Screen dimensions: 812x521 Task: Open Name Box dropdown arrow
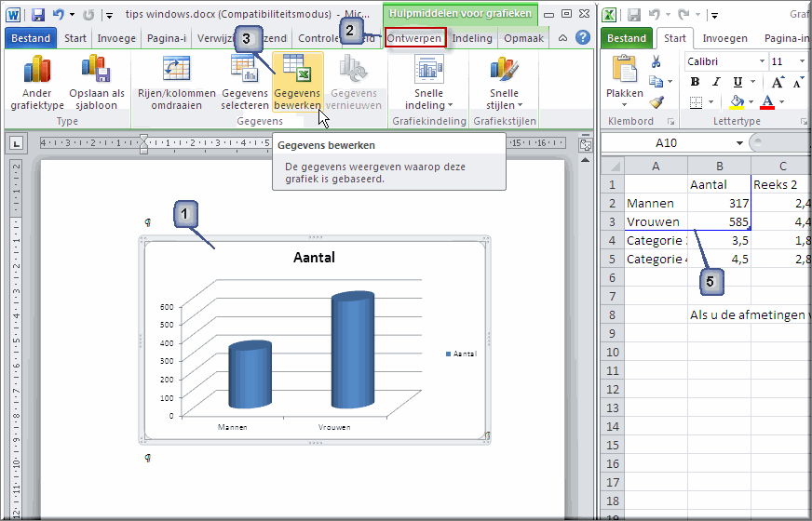pos(739,142)
